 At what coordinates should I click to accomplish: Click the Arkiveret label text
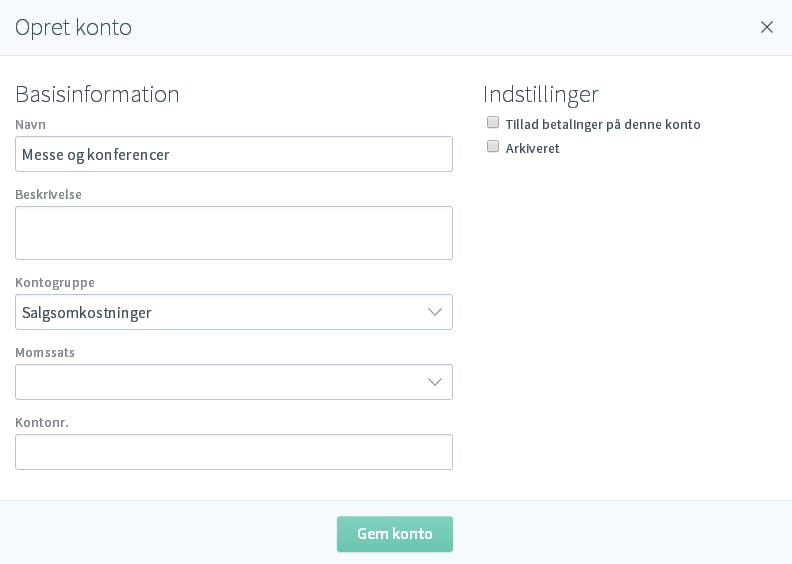pyautogui.click(x=532, y=148)
